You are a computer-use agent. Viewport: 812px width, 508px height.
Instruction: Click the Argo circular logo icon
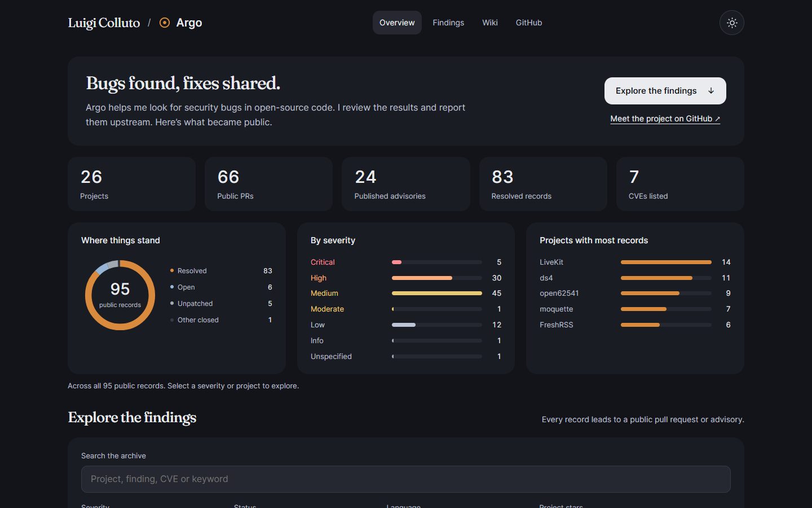tap(165, 23)
